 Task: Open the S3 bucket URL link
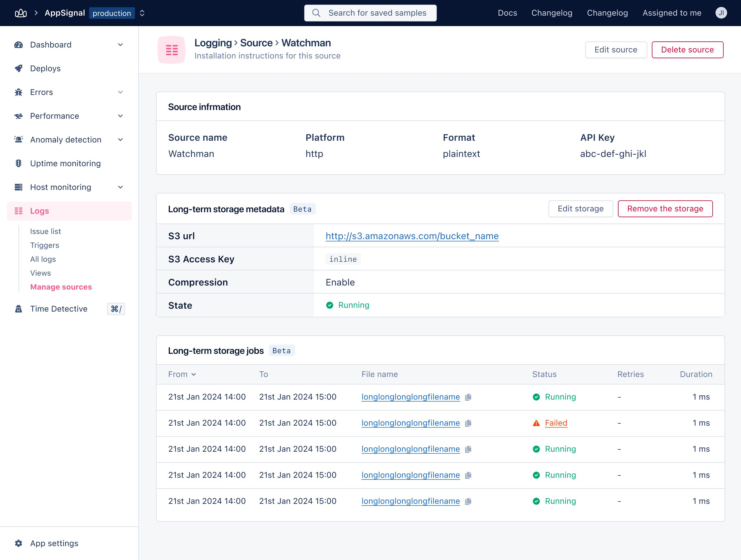tap(412, 236)
